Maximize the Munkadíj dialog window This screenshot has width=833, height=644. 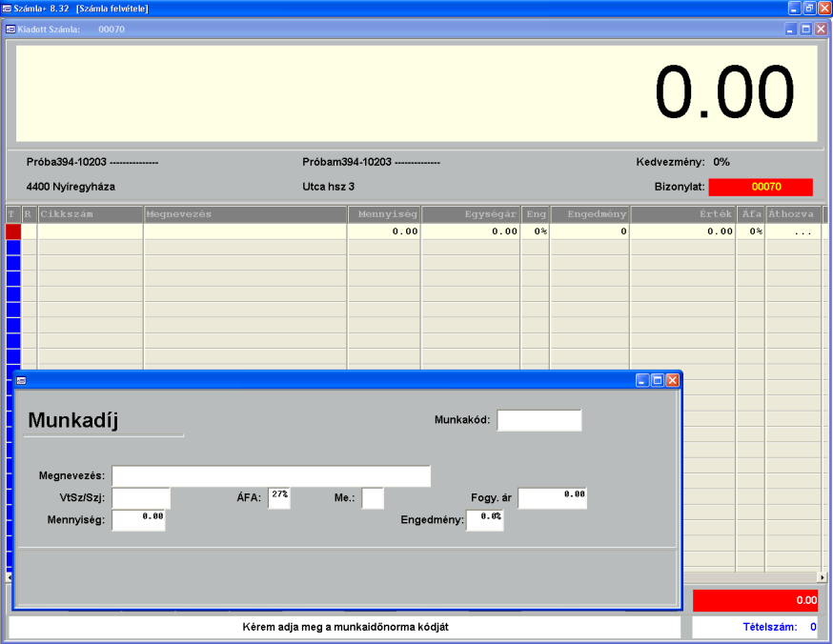tap(658, 380)
